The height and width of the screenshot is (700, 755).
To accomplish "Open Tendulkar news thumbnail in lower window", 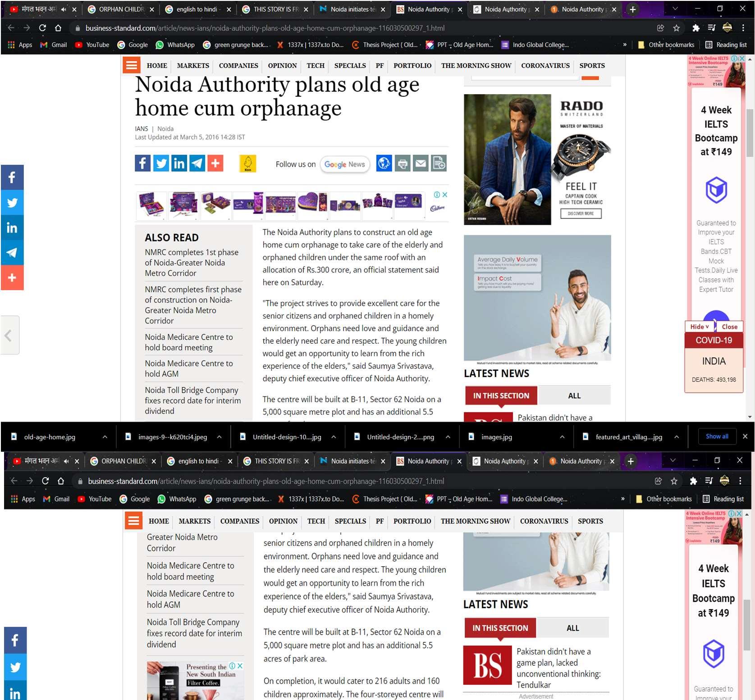I will point(488,666).
